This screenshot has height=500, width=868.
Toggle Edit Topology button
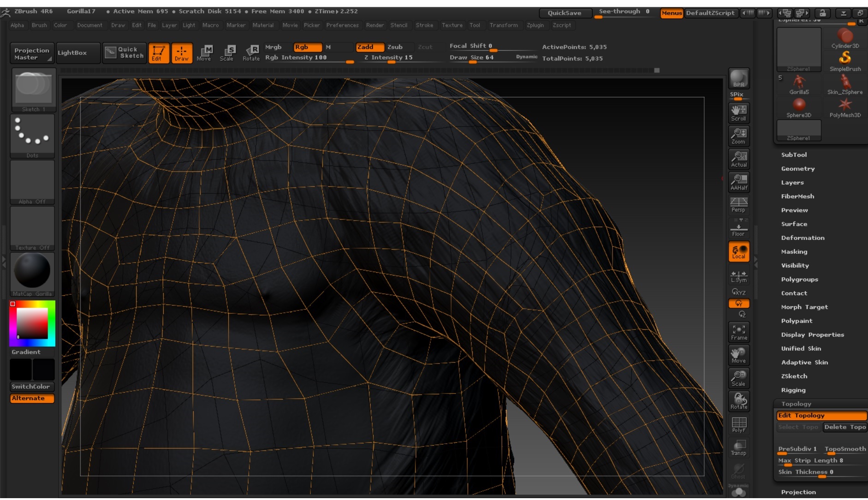(821, 416)
